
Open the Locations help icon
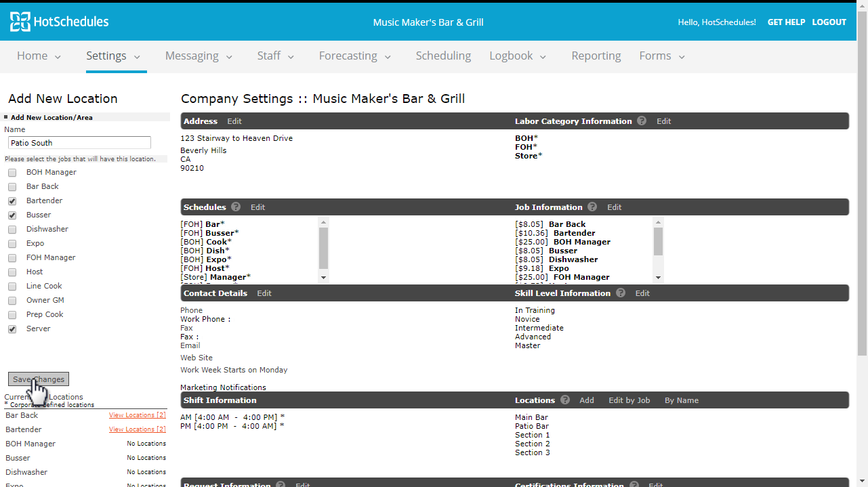click(565, 400)
